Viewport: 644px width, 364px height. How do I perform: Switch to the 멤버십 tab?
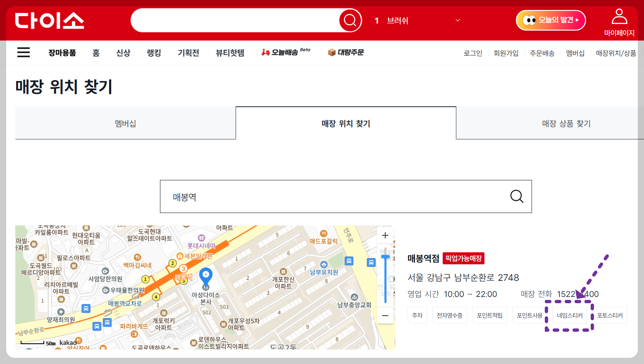click(125, 123)
